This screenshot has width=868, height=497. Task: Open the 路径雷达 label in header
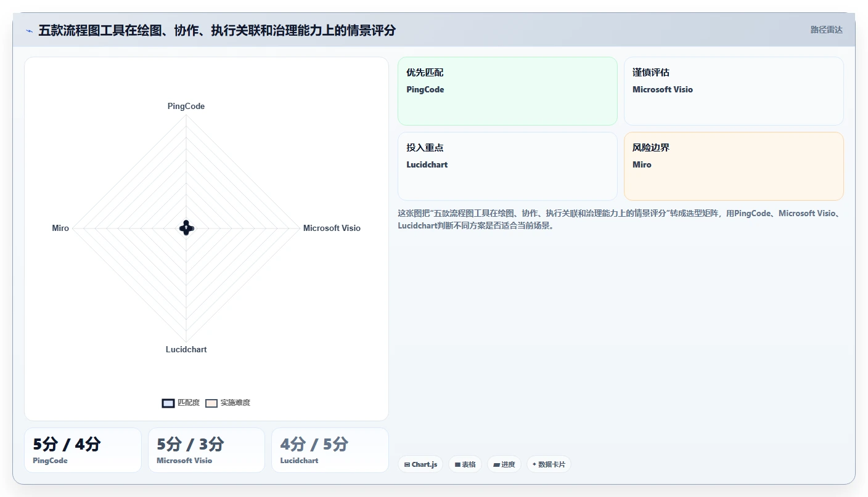(826, 30)
